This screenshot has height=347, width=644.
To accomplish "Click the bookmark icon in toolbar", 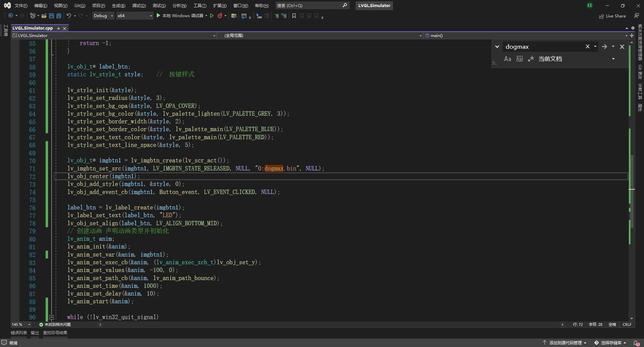I will coord(294,16).
